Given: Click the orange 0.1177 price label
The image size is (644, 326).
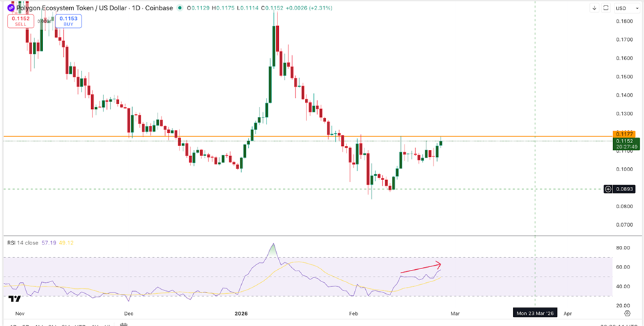Looking at the screenshot, I should point(623,134).
